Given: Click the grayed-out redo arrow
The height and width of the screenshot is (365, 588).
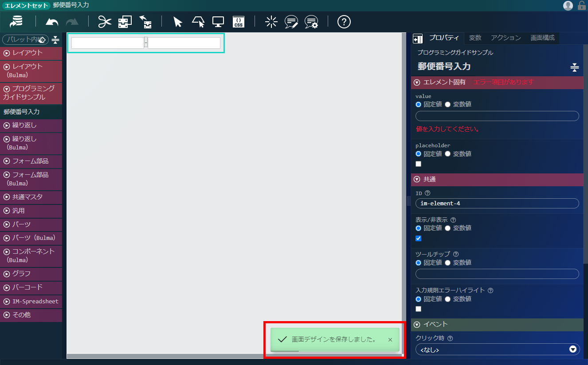Looking at the screenshot, I should point(72,22).
